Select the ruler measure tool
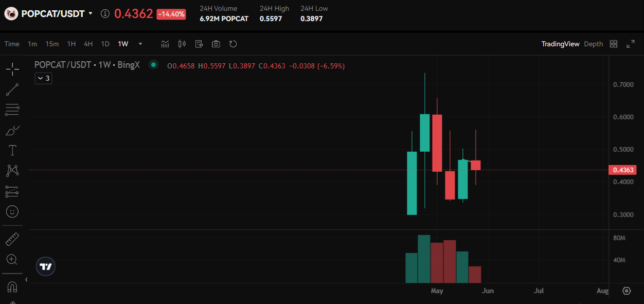This screenshot has width=644, height=304. tap(12, 239)
